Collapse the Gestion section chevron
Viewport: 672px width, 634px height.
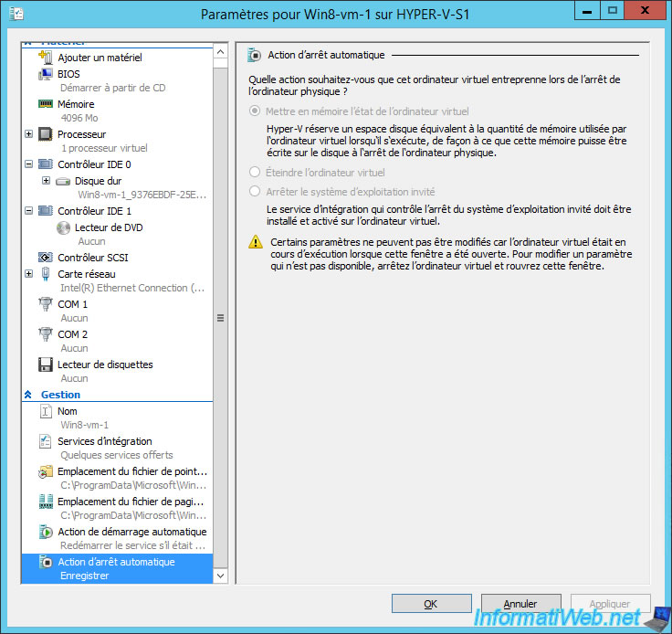tap(28, 395)
